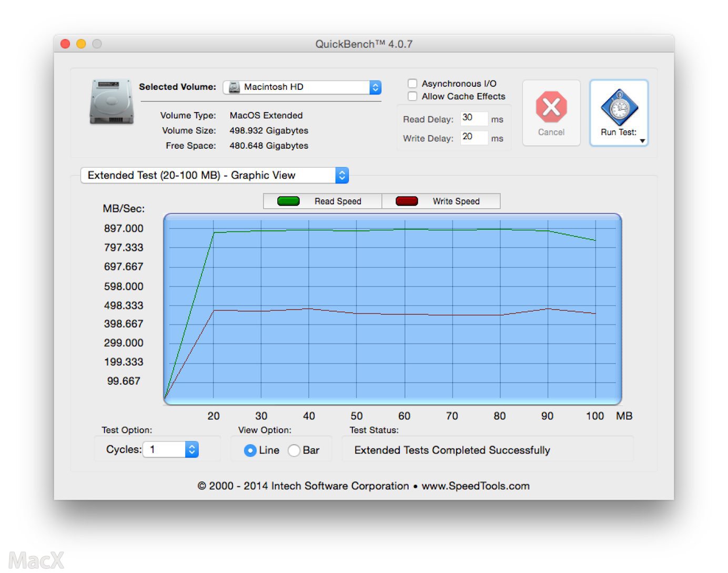The image size is (728, 573).
Task: Open the Selected Volume dropdown
Action: 302,87
